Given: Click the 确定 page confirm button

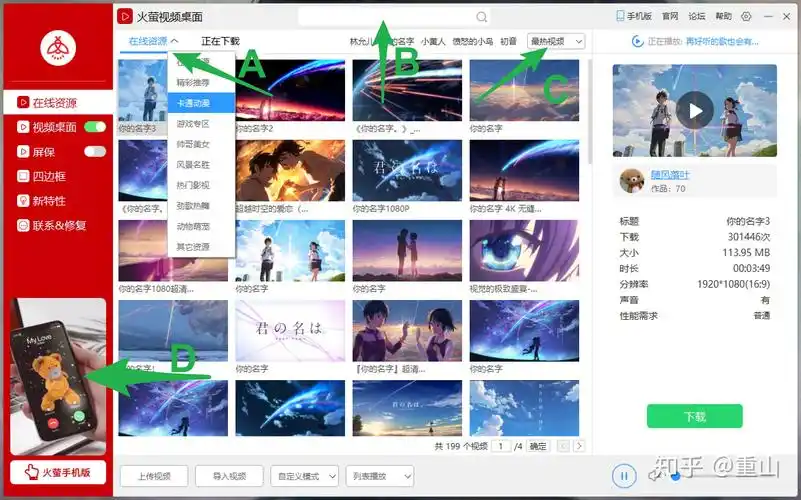Looking at the screenshot, I should click(x=538, y=446).
